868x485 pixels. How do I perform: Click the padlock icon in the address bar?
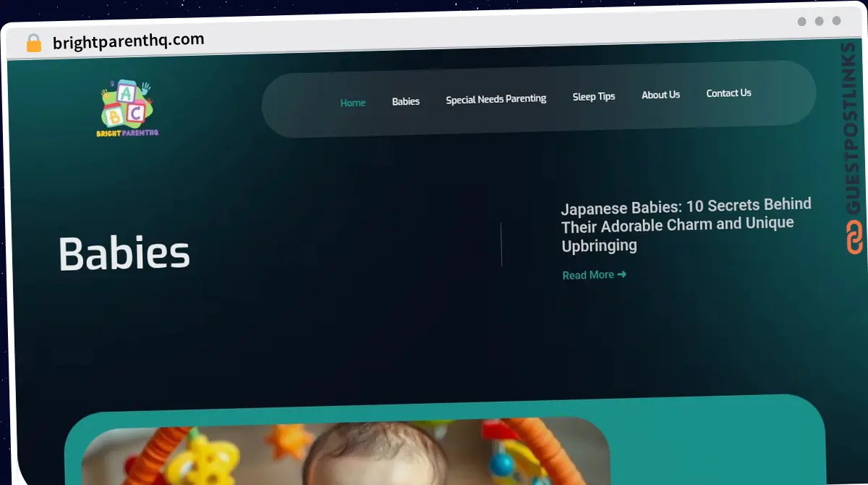[x=33, y=41]
